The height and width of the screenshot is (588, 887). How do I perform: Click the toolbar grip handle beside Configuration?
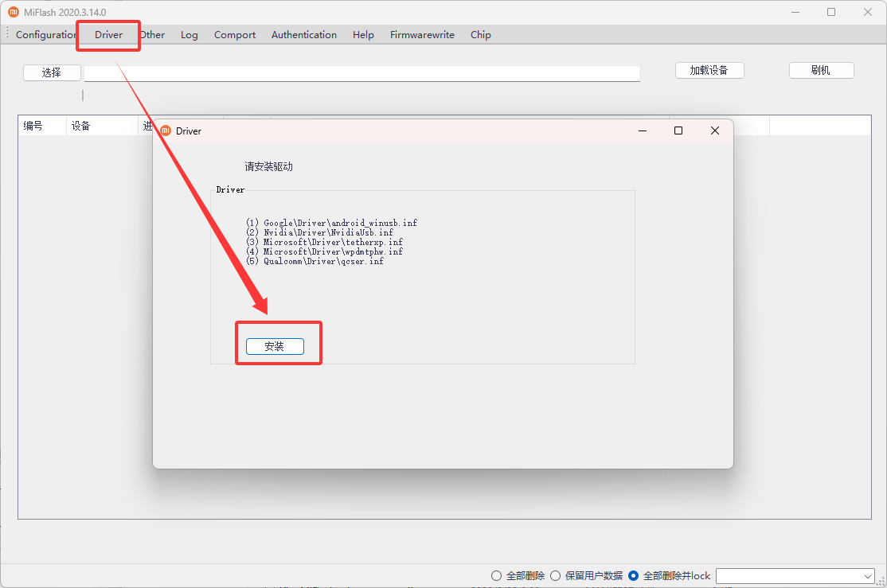point(7,33)
